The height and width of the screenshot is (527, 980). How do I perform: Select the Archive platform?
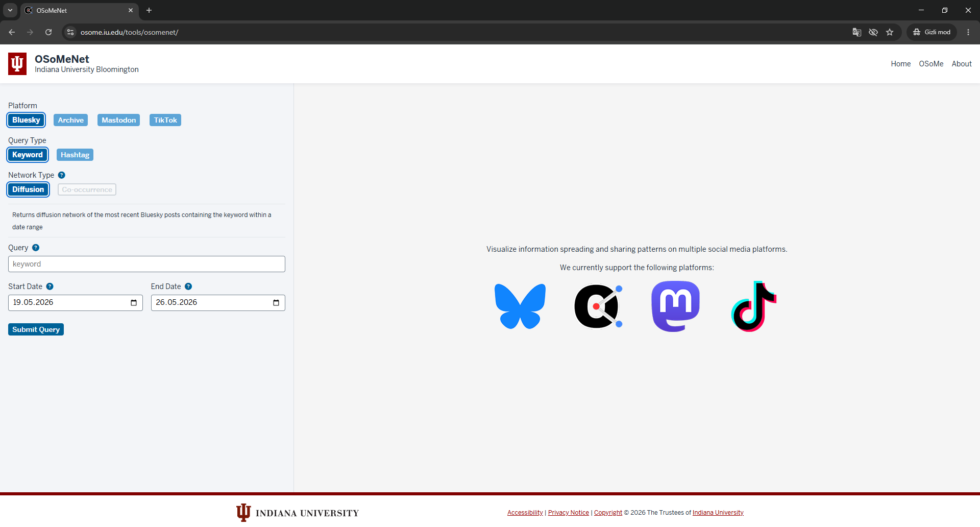70,120
